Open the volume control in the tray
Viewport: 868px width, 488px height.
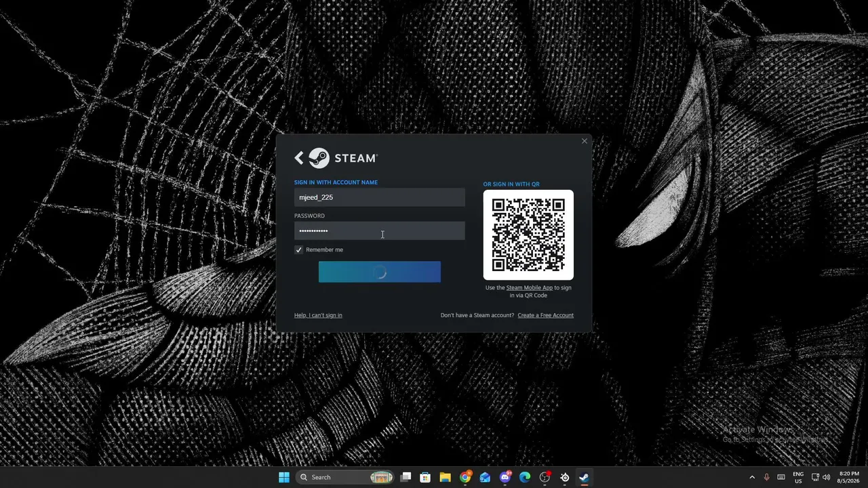827,477
